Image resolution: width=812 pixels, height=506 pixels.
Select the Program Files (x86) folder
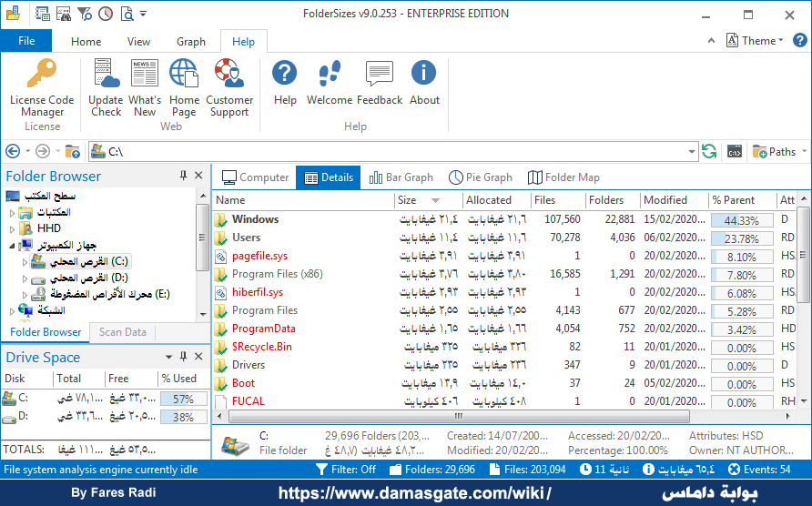point(277,274)
